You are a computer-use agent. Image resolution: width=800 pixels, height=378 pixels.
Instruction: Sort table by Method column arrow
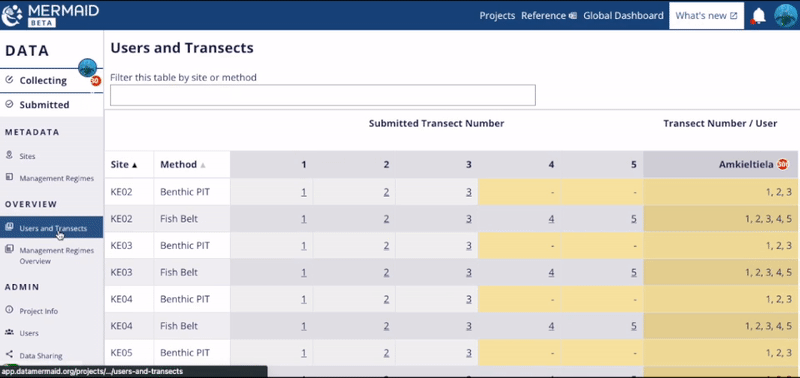coord(203,165)
